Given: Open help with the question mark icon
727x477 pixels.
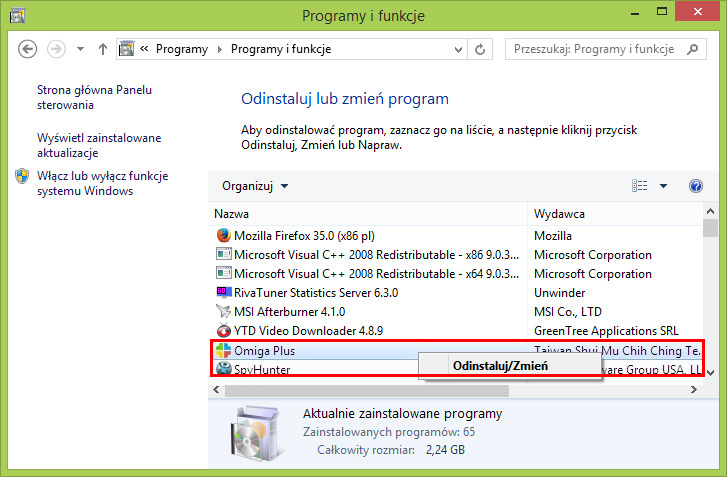Looking at the screenshot, I should coord(695,186).
